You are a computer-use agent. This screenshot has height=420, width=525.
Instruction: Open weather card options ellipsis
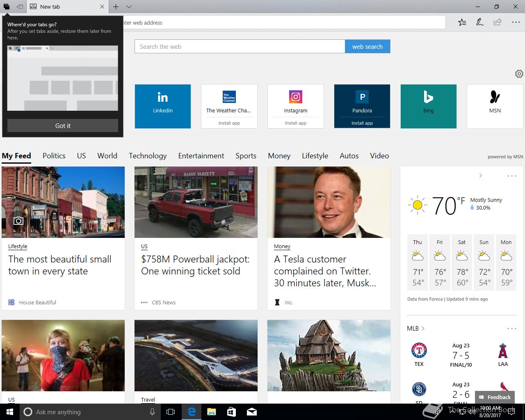tap(512, 176)
